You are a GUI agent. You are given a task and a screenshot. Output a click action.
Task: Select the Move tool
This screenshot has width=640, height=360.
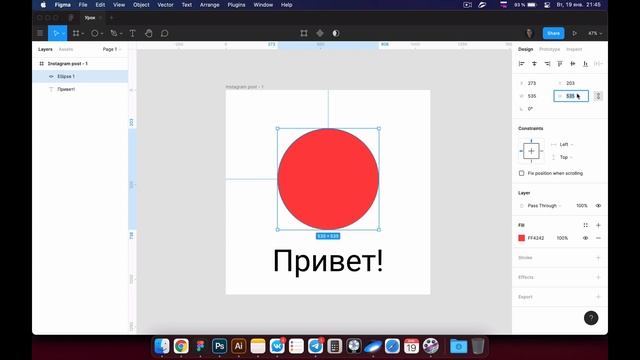click(56, 33)
